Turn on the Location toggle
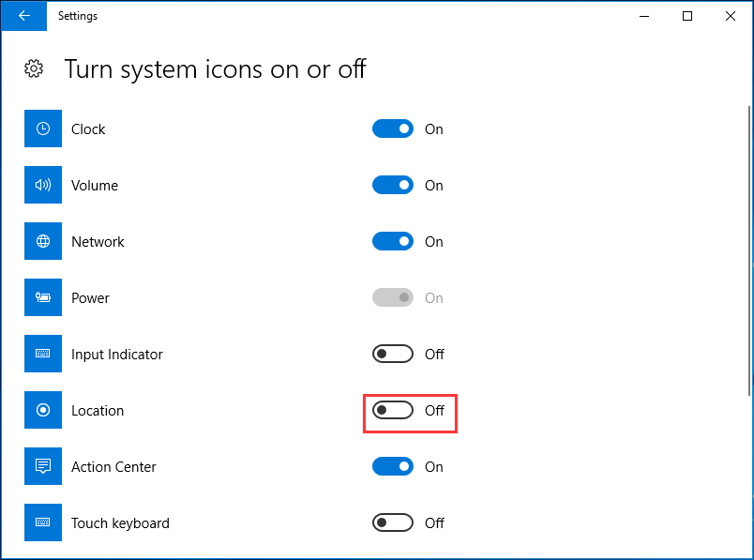Viewport: 754px width, 560px height. (x=393, y=410)
